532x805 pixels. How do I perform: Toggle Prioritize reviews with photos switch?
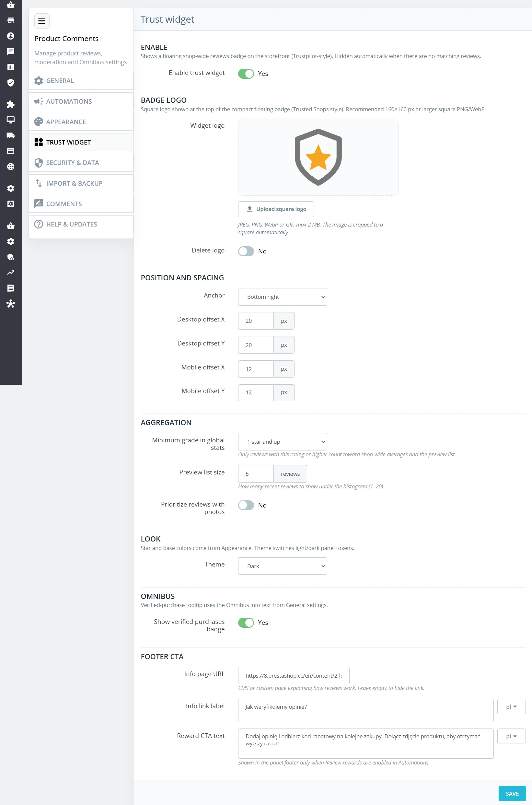tap(246, 505)
